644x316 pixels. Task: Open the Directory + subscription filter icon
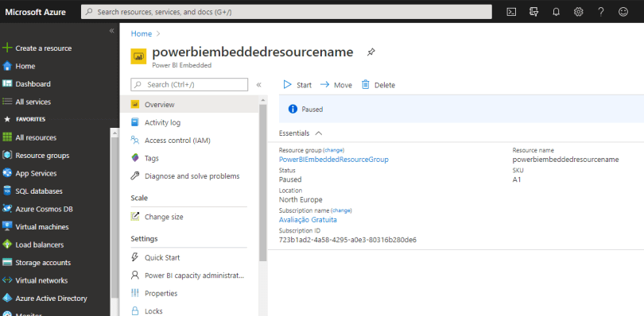click(x=533, y=12)
